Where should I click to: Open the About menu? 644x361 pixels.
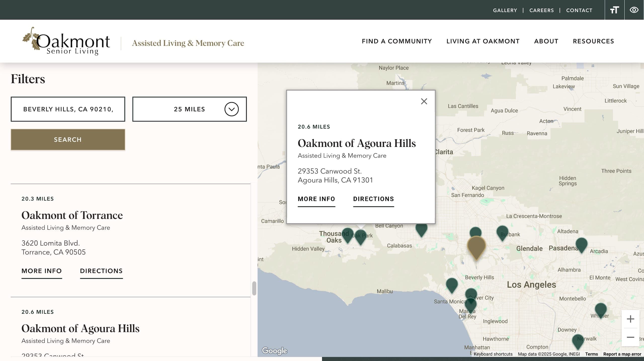point(546,41)
